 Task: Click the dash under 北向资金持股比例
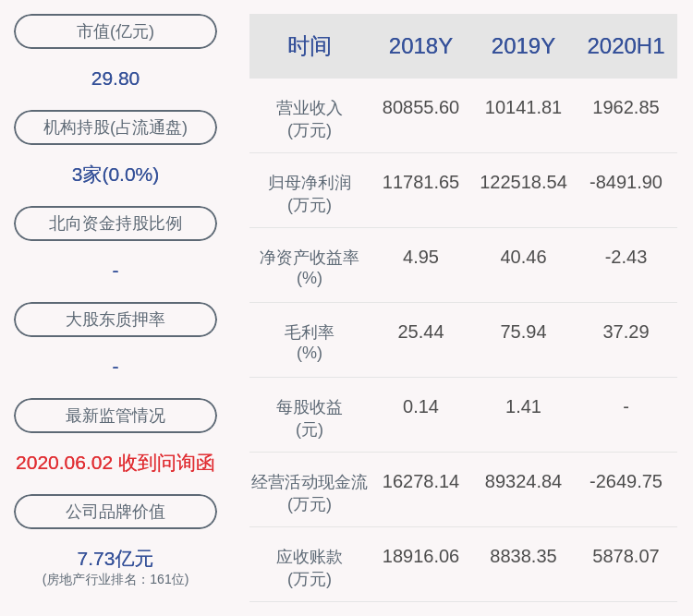pos(115,271)
